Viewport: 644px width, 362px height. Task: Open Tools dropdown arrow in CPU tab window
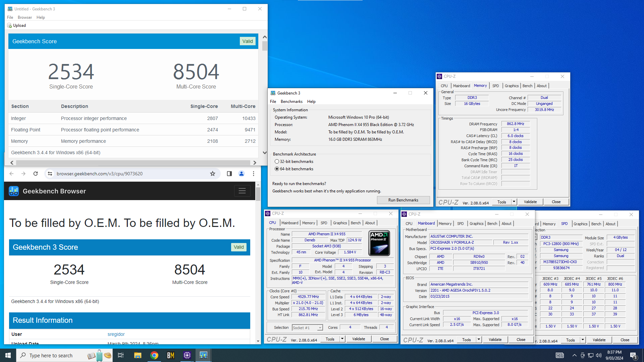[x=342, y=339]
